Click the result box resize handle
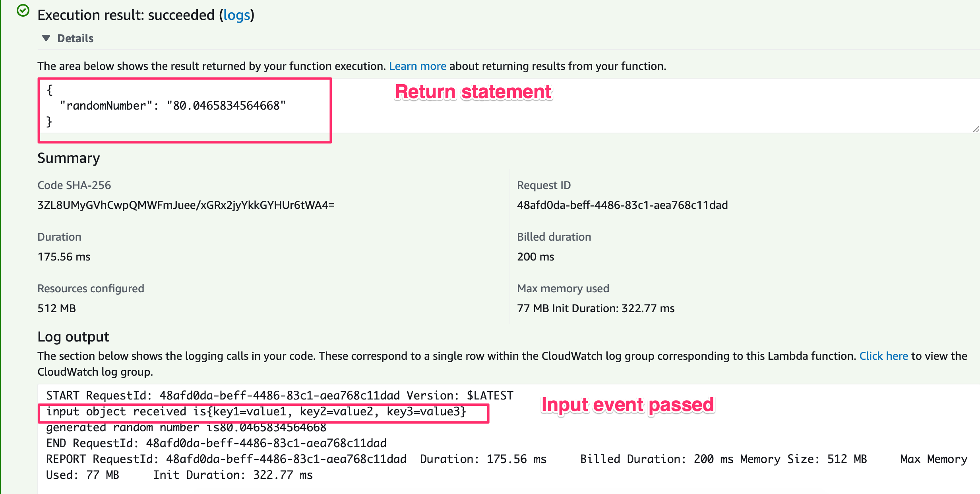The width and height of the screenshot is (980, 494). coord(976,129)
